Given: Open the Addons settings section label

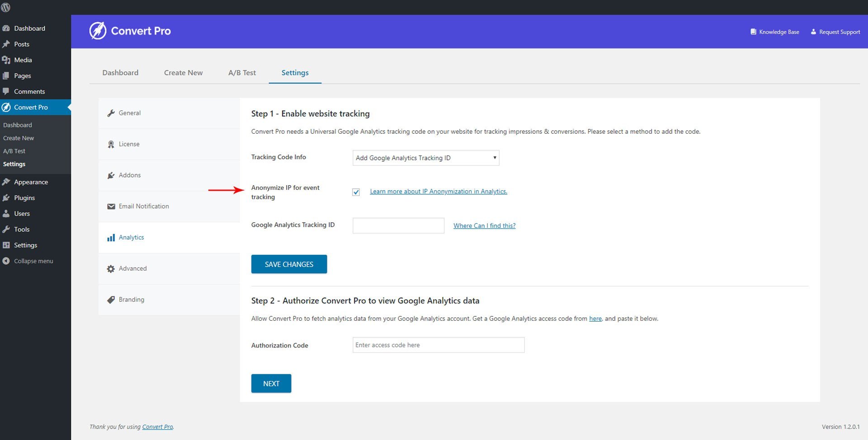Looking at the screenshot, I should (x=130, y=175).
